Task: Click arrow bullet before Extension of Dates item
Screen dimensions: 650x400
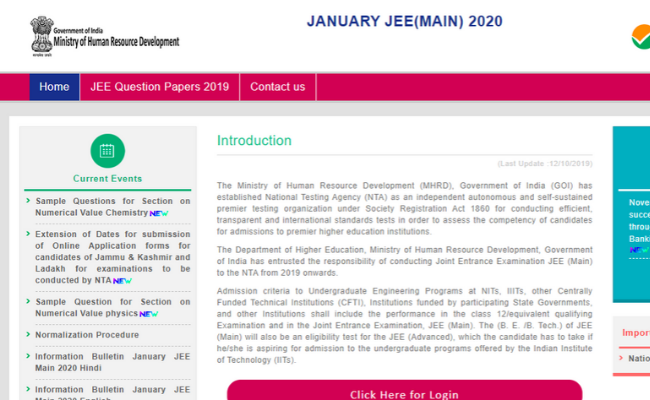Action: pos(26,235)
